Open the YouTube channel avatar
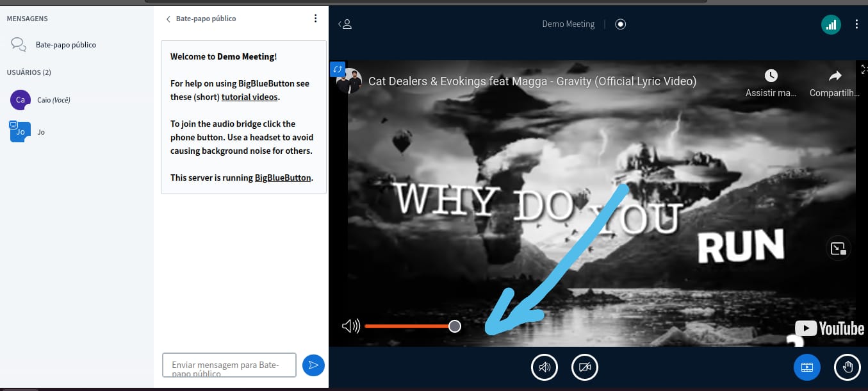 click(x=350, y=81)
